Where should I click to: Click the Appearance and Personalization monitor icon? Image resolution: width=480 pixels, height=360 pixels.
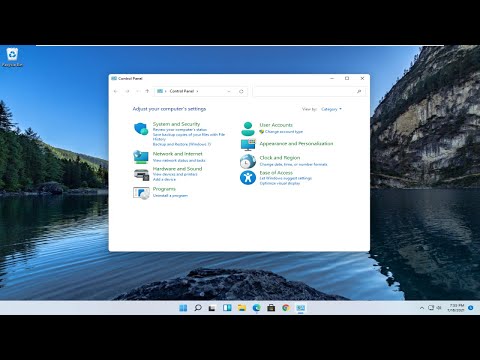pos(248,145)
